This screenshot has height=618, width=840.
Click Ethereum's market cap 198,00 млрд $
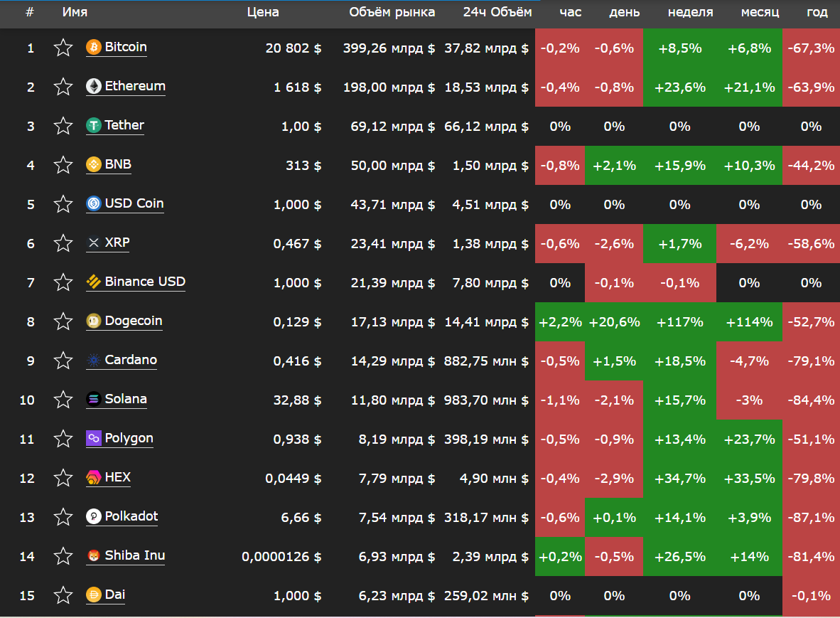click(389, 87)
